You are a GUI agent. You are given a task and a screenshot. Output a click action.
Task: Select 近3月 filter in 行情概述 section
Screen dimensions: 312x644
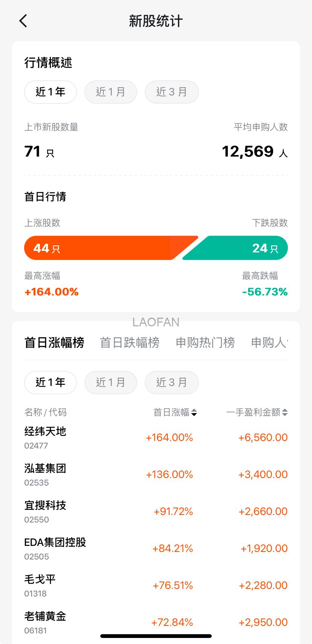(x=171, y=92)
